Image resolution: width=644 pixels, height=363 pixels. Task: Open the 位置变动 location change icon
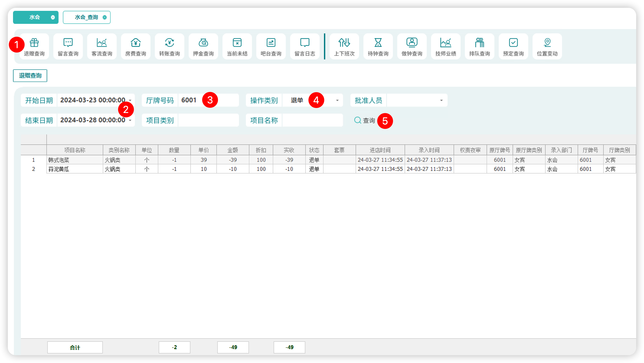(547, 47)
